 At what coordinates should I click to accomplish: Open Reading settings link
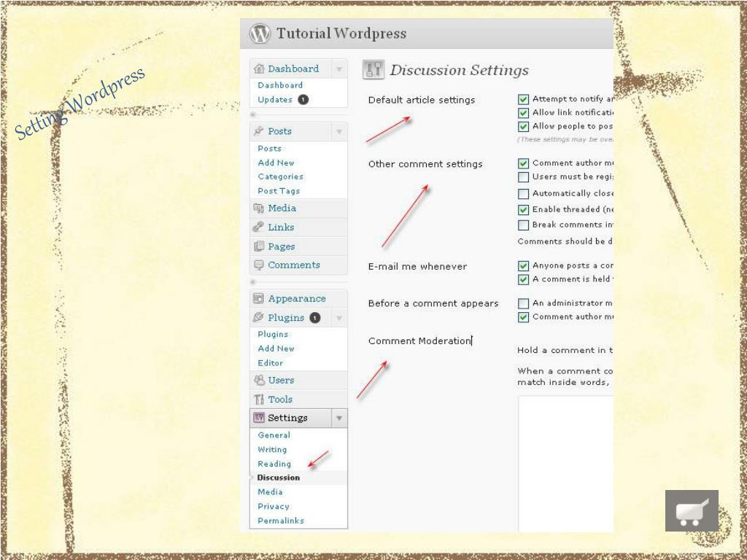point(274,464)
